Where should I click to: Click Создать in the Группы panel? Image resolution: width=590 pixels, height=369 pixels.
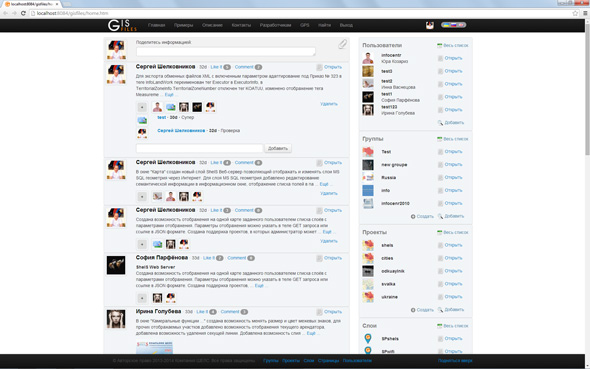(425, 216)
